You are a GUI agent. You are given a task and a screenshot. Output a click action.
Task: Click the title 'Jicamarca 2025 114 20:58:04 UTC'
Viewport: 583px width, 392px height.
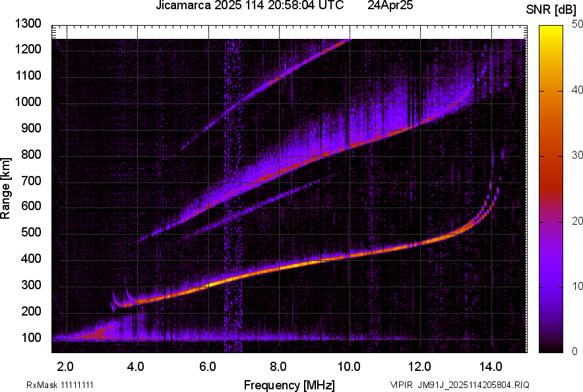249,5
